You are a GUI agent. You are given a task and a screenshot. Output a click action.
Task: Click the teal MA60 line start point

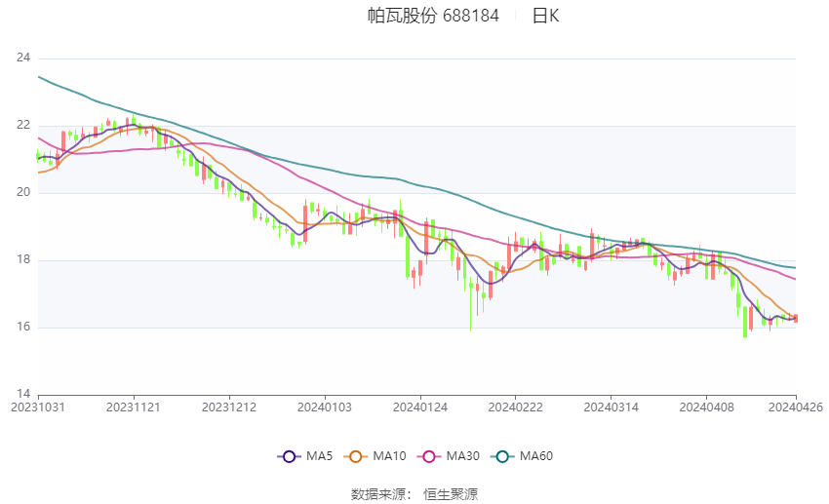pos(39,77)
